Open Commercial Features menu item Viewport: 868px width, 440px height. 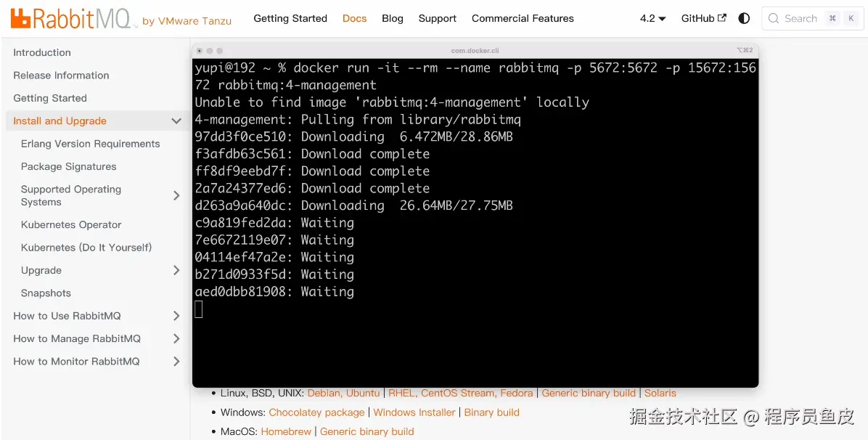523,18
